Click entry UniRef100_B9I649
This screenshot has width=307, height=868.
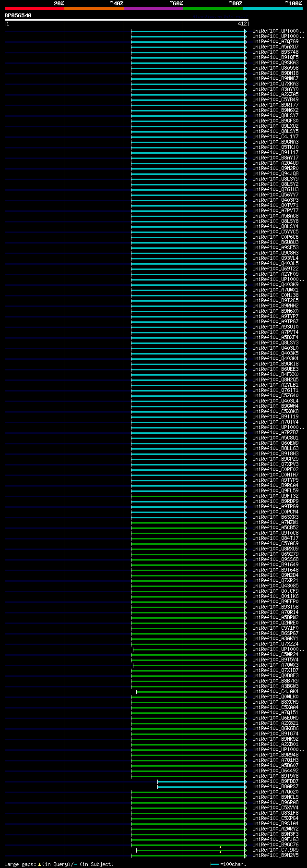coord(275,565)
